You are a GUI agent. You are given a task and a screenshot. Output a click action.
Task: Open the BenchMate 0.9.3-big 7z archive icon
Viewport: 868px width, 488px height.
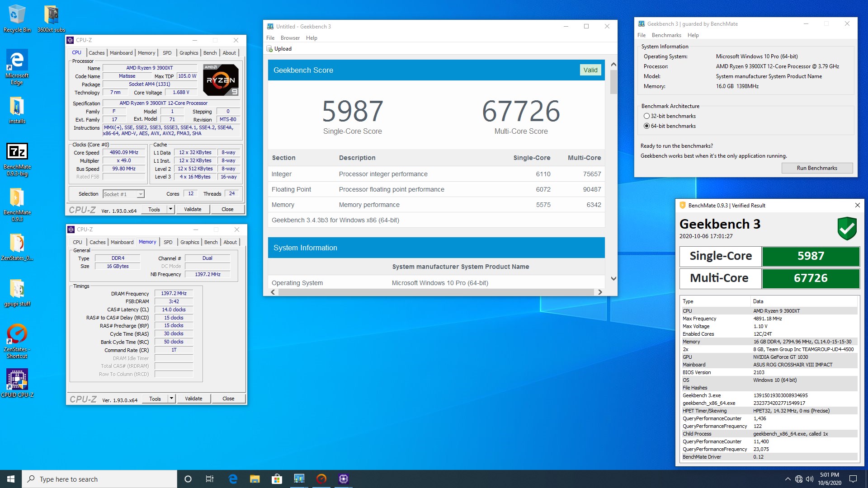click(17, 159)
